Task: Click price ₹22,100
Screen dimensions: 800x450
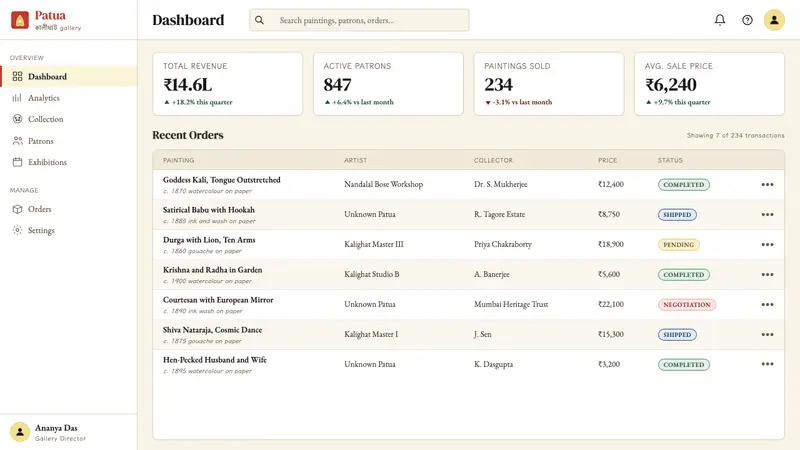Action: 611,305
